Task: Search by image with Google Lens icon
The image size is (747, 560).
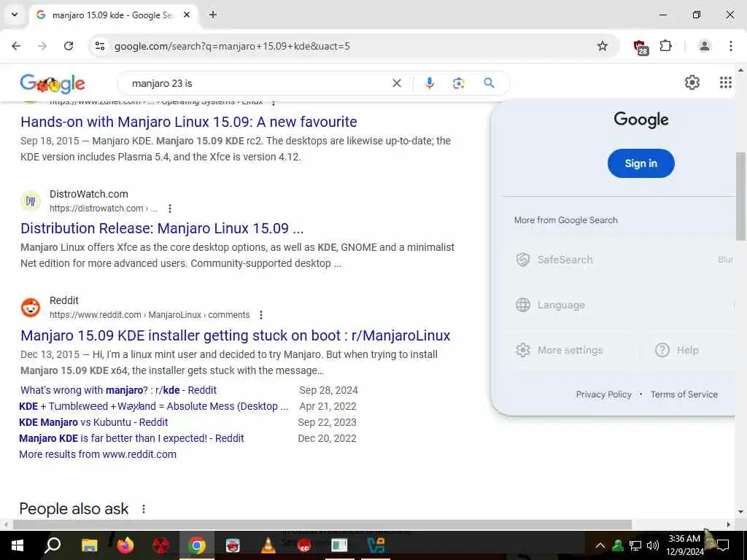Action: [458, 83]
